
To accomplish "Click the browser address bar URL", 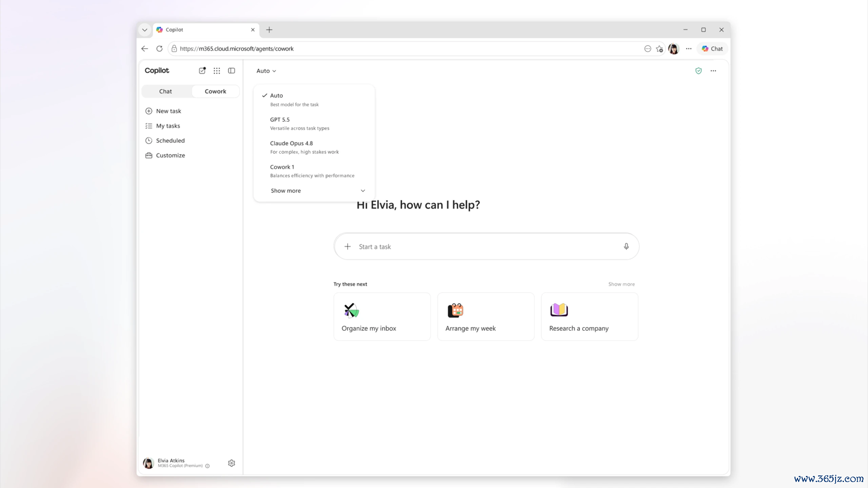I will [237, 49].
